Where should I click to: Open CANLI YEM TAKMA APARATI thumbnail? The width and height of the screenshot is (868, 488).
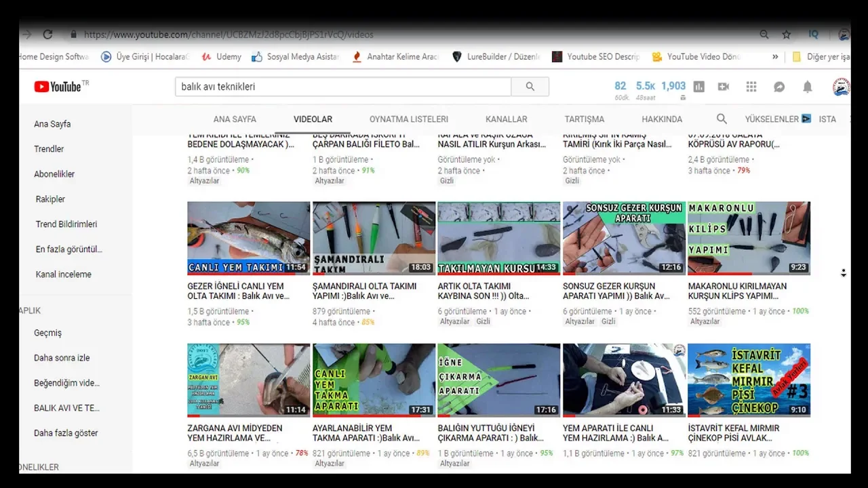374,380
